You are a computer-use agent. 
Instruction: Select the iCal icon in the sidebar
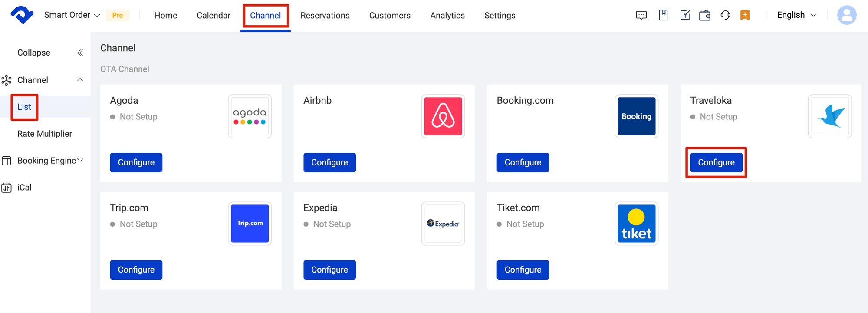6,187
